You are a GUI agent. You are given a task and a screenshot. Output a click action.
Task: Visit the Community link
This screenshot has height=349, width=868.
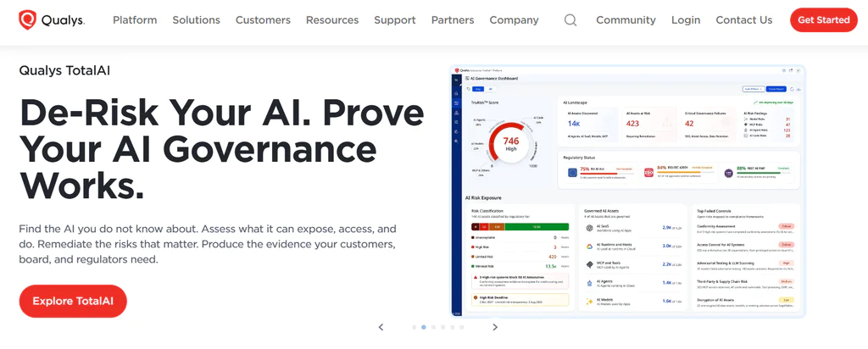tap(626, 20)
